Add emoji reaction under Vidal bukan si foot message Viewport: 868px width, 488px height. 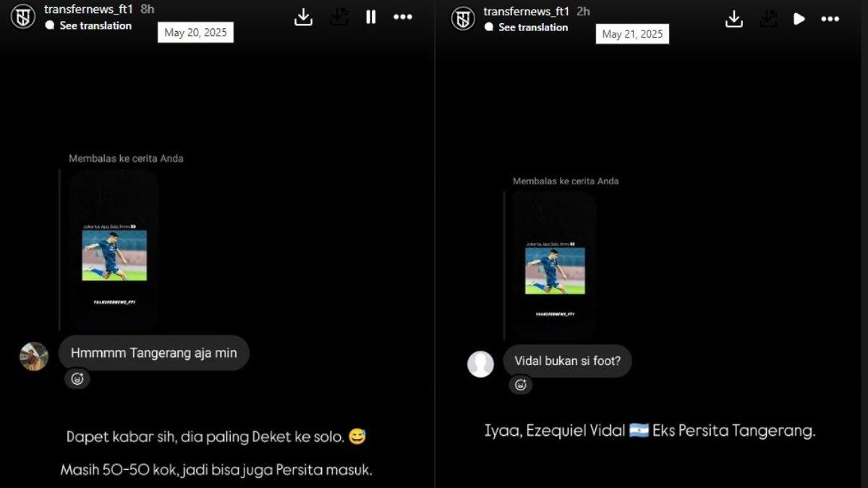520,385
